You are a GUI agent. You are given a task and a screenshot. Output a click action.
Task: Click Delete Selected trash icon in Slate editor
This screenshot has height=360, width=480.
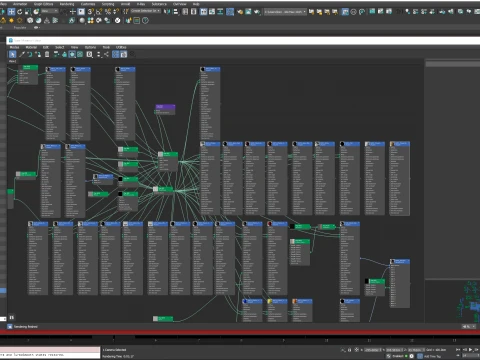coord(47,54)
